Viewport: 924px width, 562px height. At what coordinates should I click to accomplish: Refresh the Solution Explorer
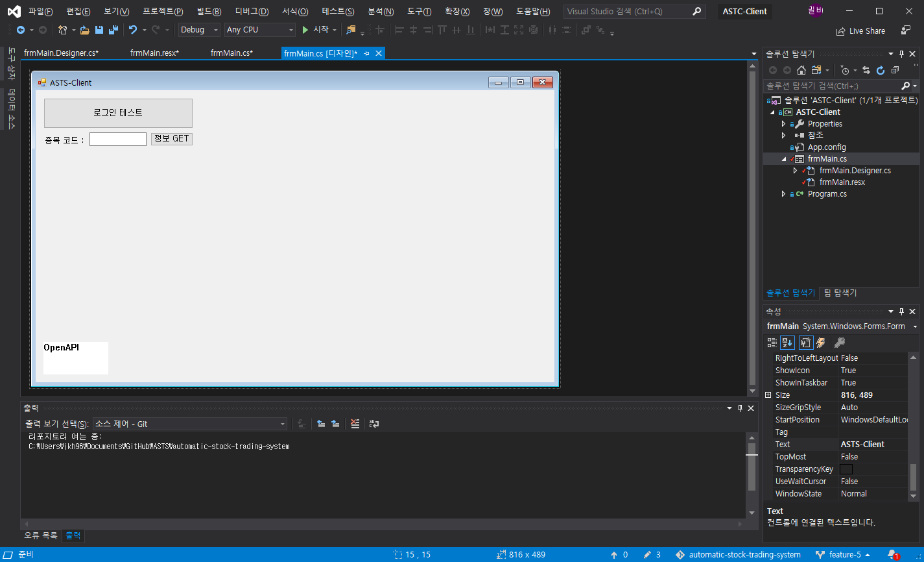coord(880,70)
